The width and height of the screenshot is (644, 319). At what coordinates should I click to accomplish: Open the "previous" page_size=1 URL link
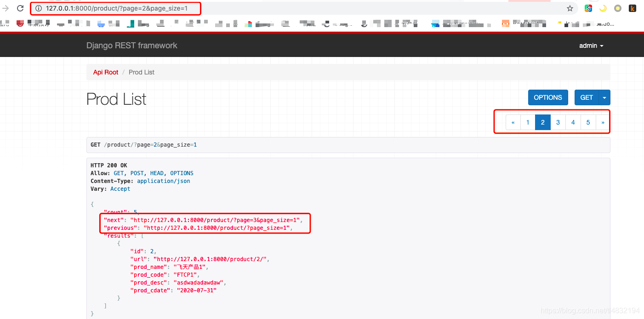pos(217,228)
